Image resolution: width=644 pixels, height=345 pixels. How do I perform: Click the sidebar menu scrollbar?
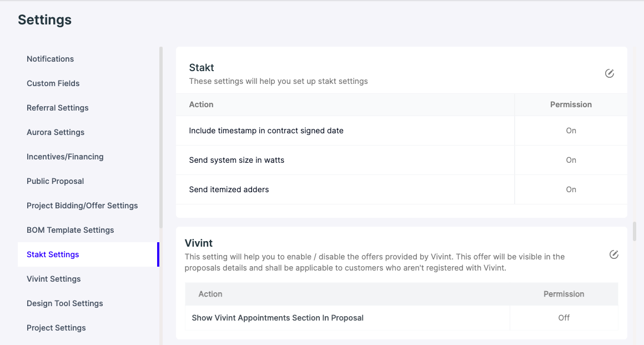[x=161, y=138]
